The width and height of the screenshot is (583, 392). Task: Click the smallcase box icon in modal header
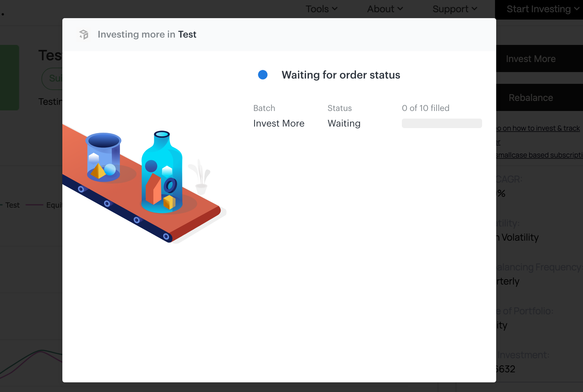coord(84,34)
